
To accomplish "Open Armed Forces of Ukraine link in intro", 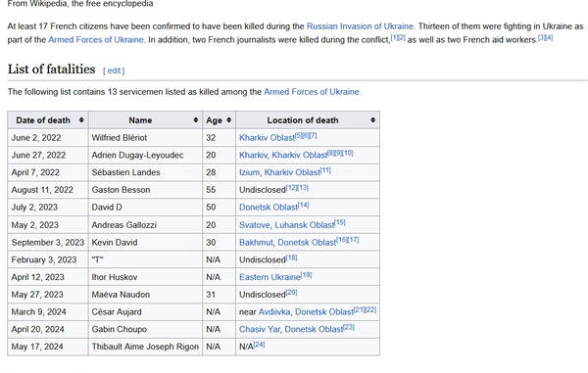I will coord(96,40).
